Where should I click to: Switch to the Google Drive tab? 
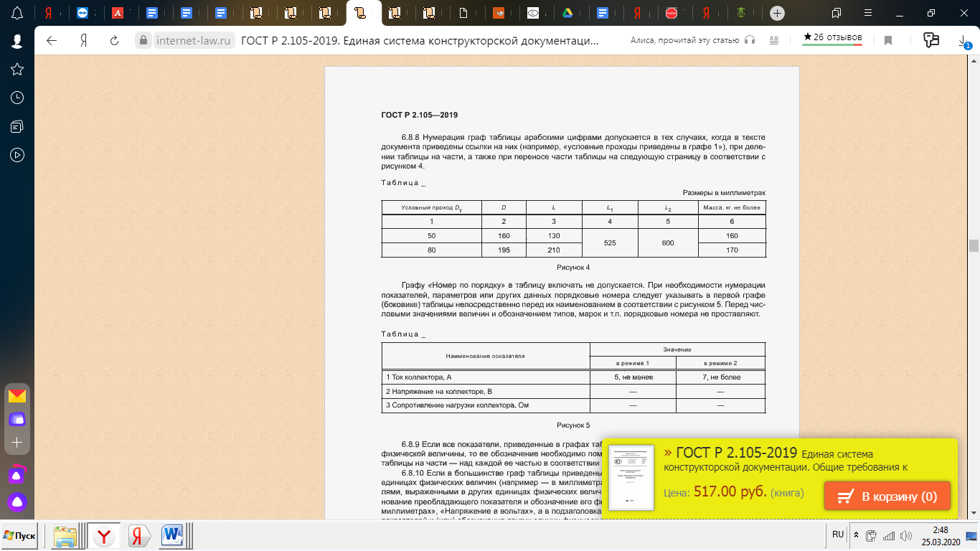[567, 13]
